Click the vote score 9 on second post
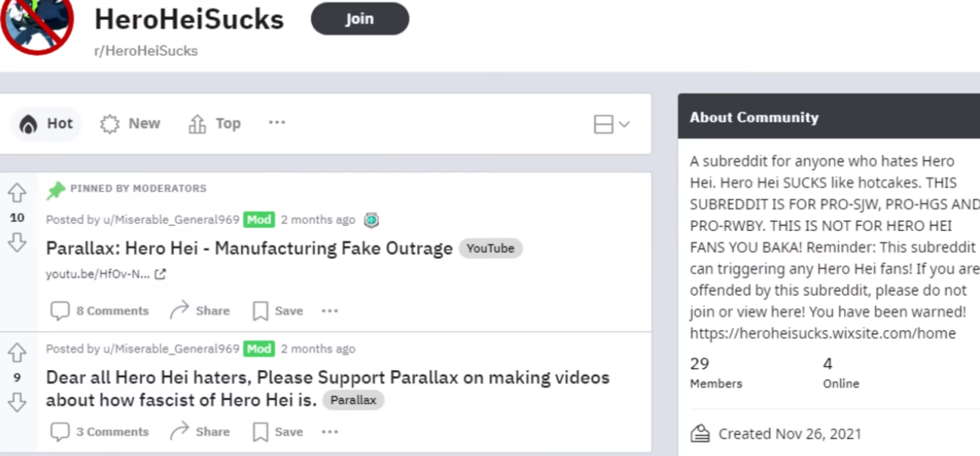The width and height of the screenshot is (980, 456). click(x=17, y=377)
